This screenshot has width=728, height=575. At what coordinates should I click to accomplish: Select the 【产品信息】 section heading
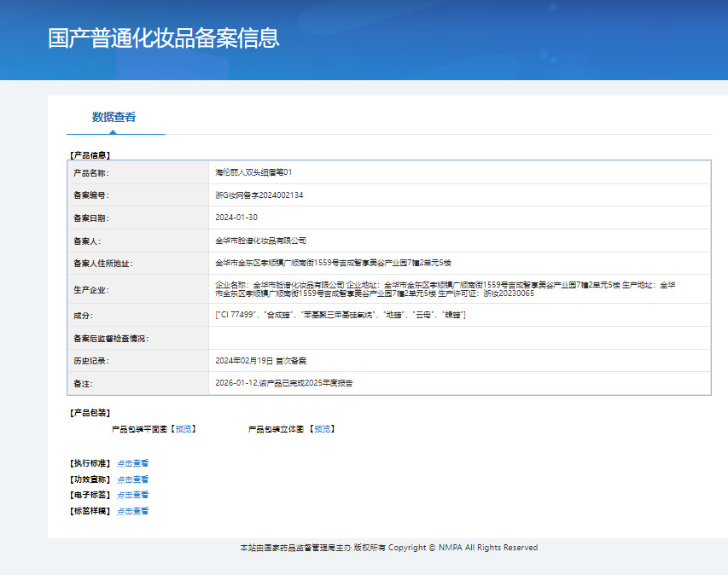(90, 155)
